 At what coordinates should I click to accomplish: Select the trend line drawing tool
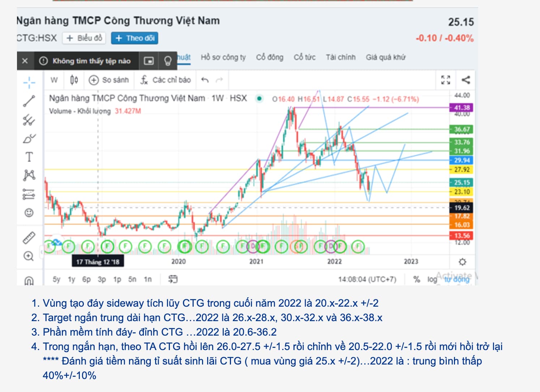29,101
